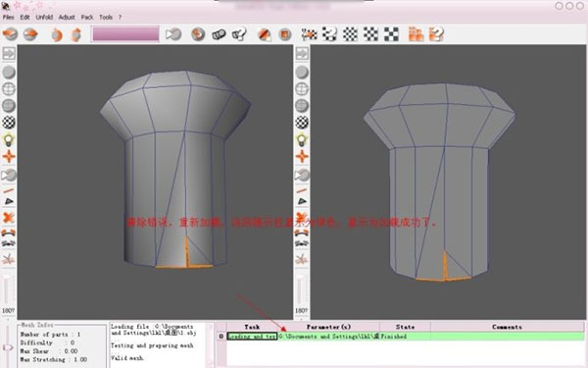Click the orange boxes packing icon

[x=416, y=34]
